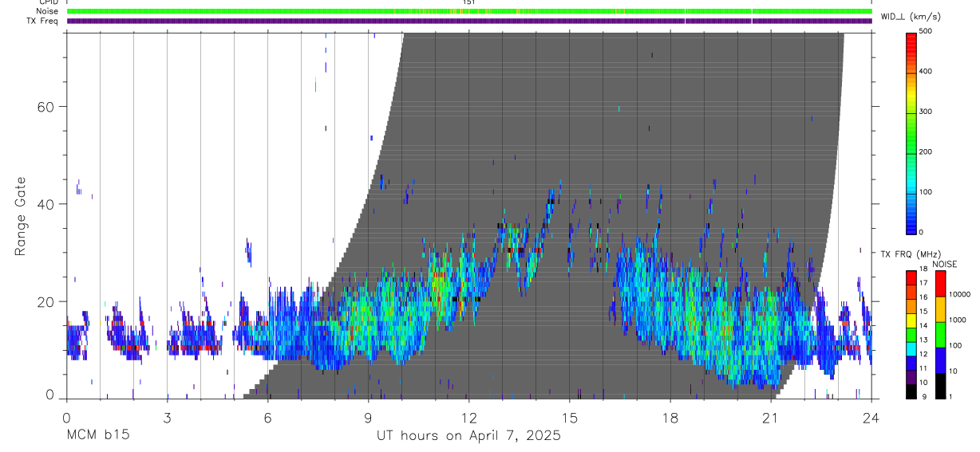980x452 pixels.
Task: Select the 500 tick label on colorbar
Action: pyautogui.click(x=926, y=32)
